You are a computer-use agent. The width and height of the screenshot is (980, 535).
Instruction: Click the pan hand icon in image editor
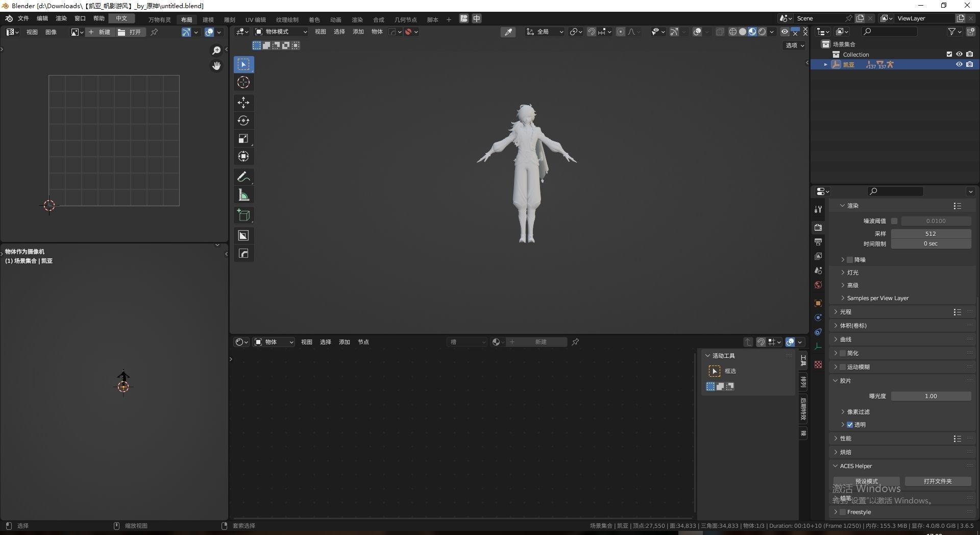216,65
